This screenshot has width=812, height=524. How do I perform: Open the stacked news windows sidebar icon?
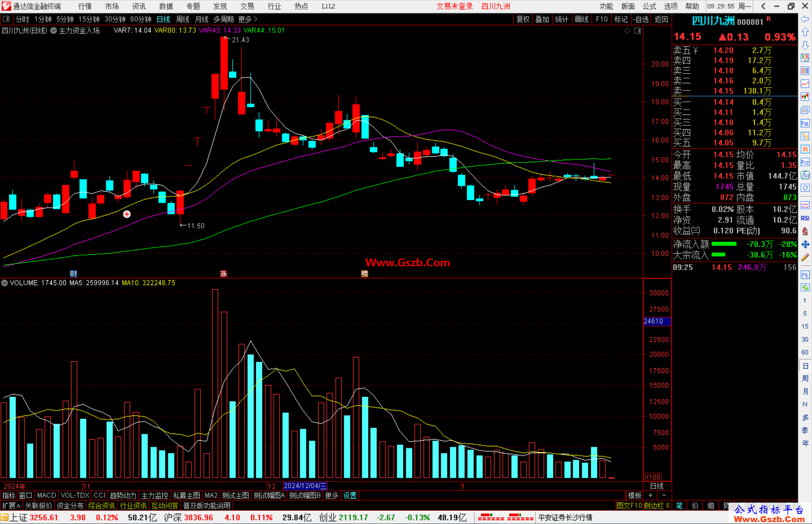tap(805, 110)
